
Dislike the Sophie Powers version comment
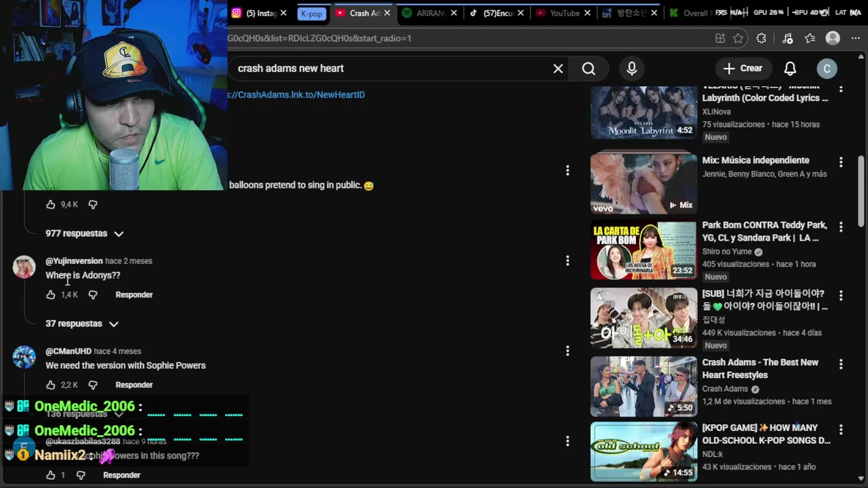tap(93, 385)
